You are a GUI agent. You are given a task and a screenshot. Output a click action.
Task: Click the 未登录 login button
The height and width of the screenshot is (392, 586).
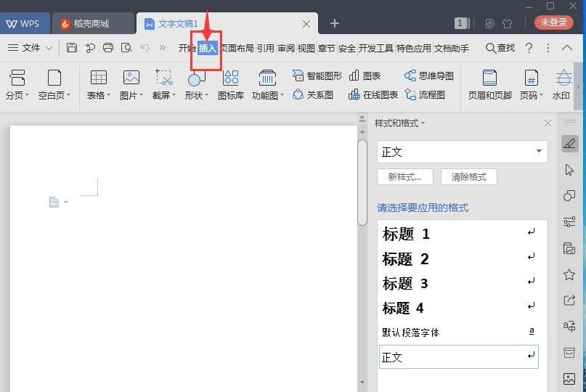(x=553, y=23)
